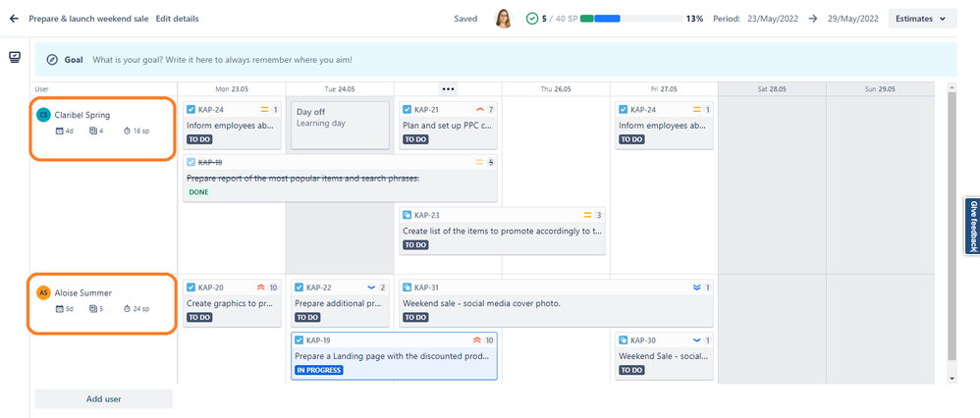Screen dimensions: 980x418
Task: Click the DONE status label on KAP-18
Action: (198, 192)
